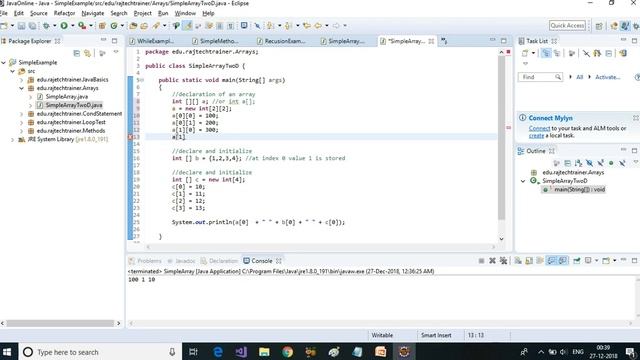This screenshot has width=640, height=360.
Task: Click the New Java Package icon
Action: 102,26
